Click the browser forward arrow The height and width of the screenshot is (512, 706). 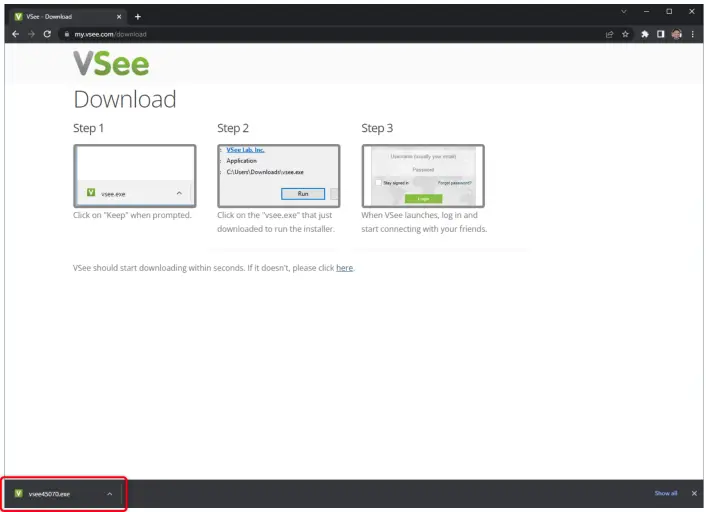31,34
